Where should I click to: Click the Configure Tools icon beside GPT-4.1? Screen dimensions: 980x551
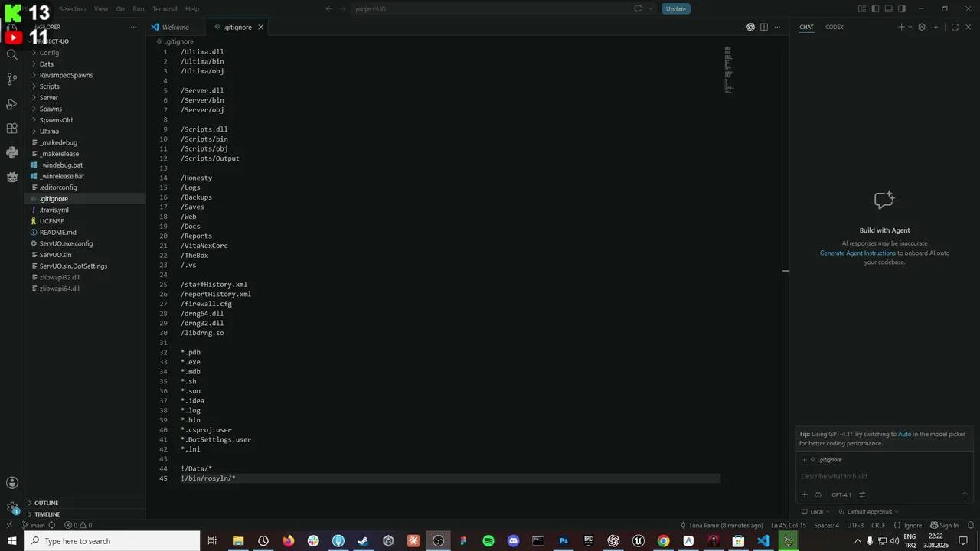click(x=863, y=495)
